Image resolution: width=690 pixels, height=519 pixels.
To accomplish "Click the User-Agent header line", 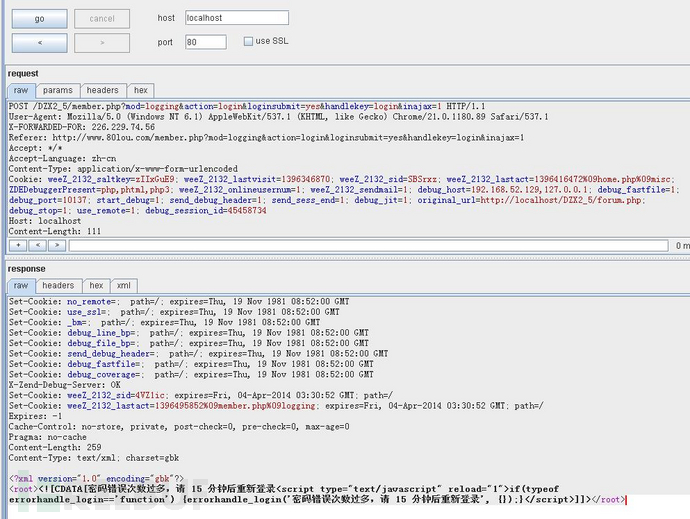I will pyautogui.click(x=279, y=117).
